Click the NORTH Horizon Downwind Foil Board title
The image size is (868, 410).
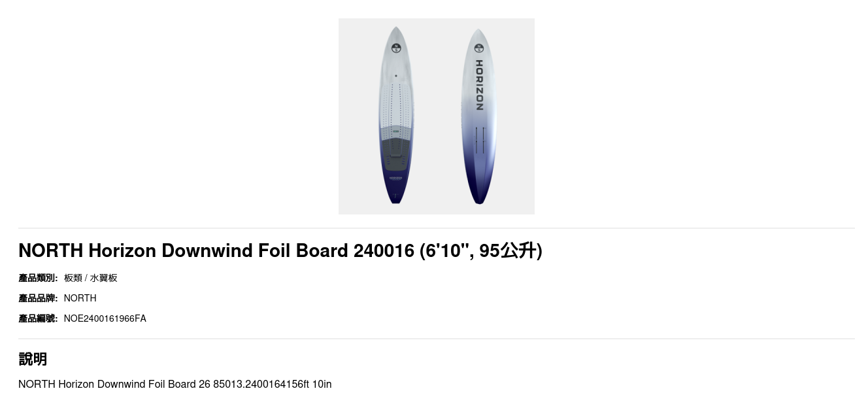pos(280,250)
